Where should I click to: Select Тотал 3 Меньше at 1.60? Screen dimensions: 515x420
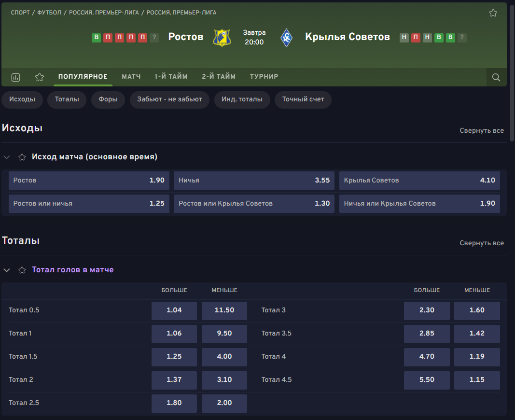pos(477,310)
